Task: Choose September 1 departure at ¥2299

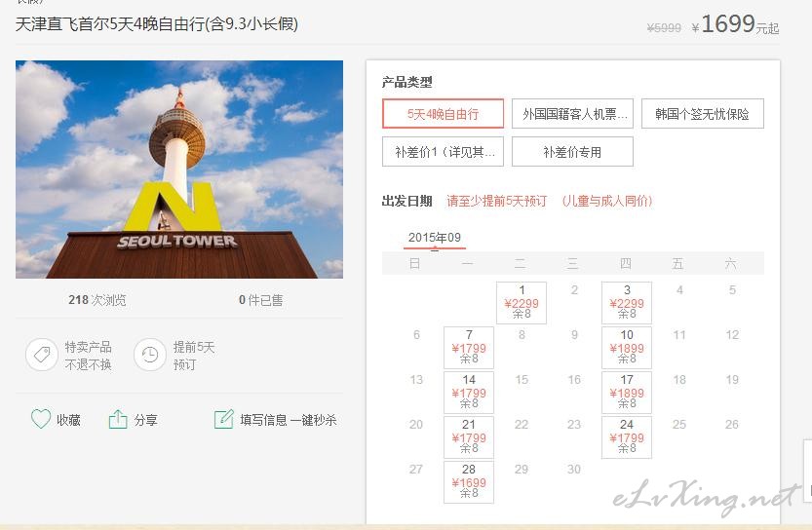Action: click(x=522, y=303)
